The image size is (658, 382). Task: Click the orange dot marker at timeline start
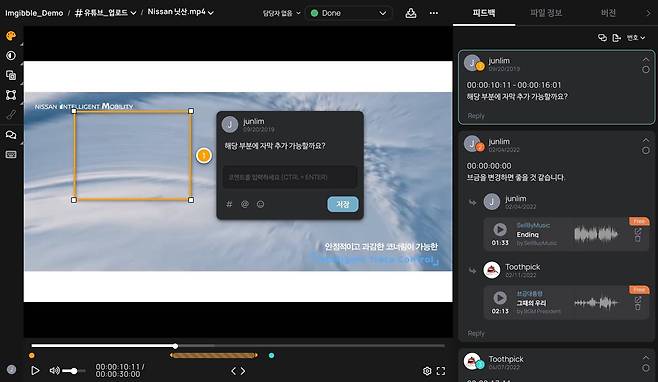[x=32, y=356]
